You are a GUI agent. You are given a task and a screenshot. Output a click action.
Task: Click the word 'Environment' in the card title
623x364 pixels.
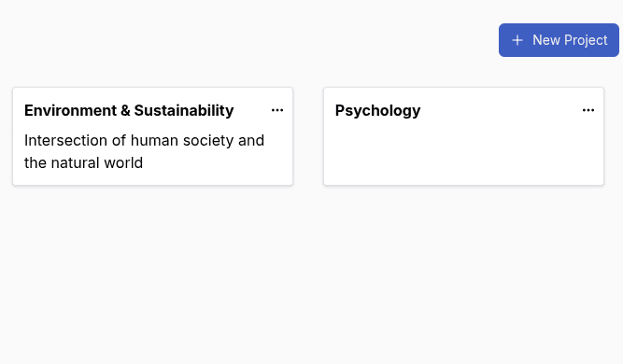tap(70, 110)
